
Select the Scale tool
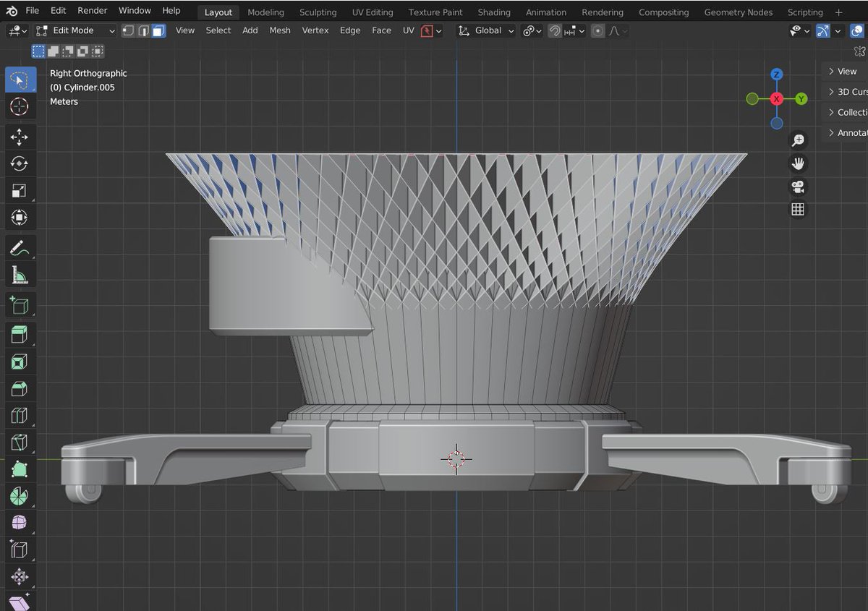click(x=20, y=191)
